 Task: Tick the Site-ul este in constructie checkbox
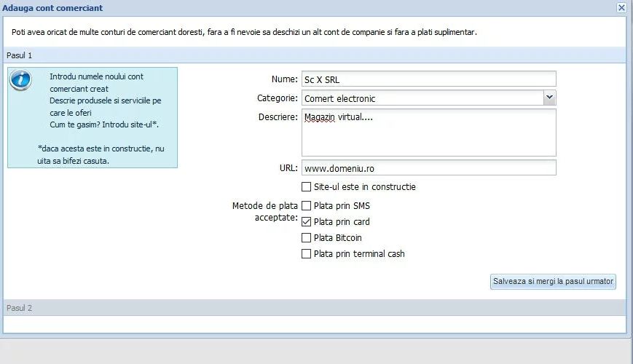306,187
